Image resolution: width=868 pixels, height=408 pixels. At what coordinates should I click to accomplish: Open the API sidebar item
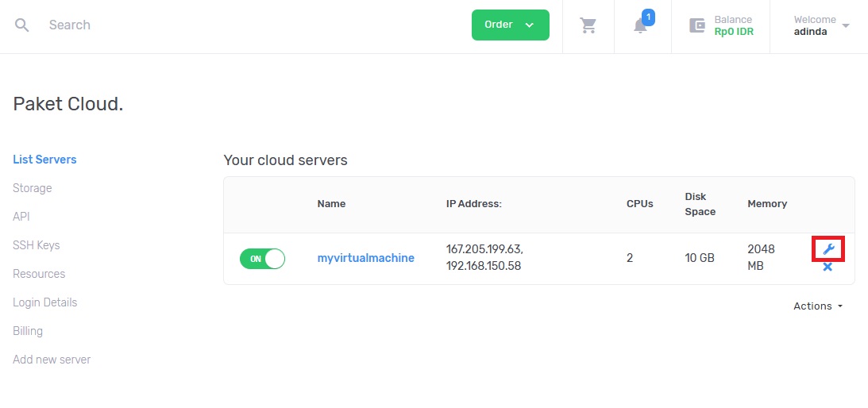click(21, 217)
